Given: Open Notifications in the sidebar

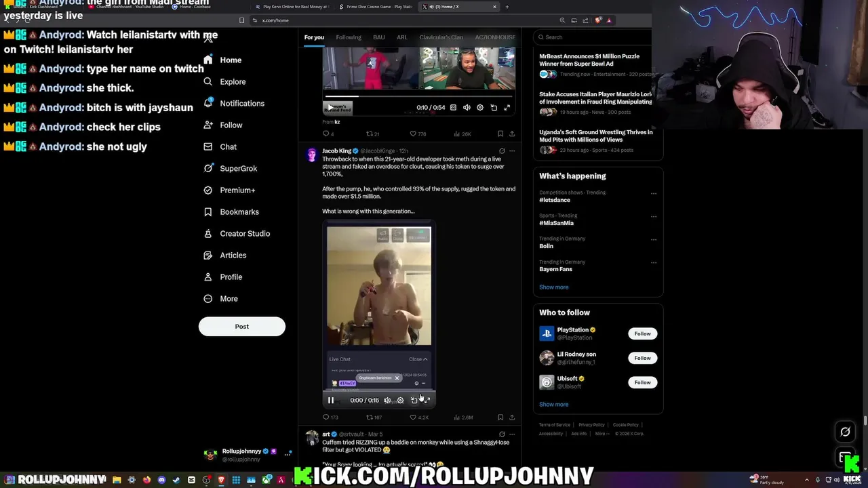Looking at the screenshot, I should [x=234, y=103].
